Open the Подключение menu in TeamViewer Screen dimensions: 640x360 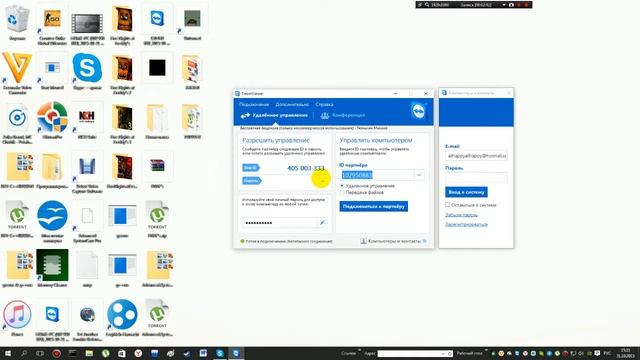coord(254,104)
